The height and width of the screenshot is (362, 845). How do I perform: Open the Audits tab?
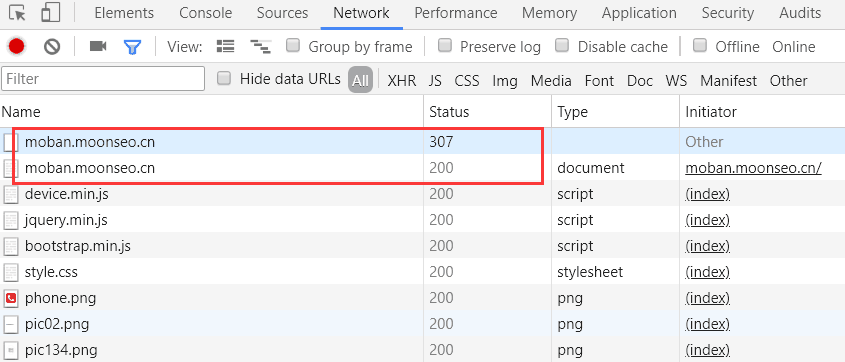(x=800, y=13)
